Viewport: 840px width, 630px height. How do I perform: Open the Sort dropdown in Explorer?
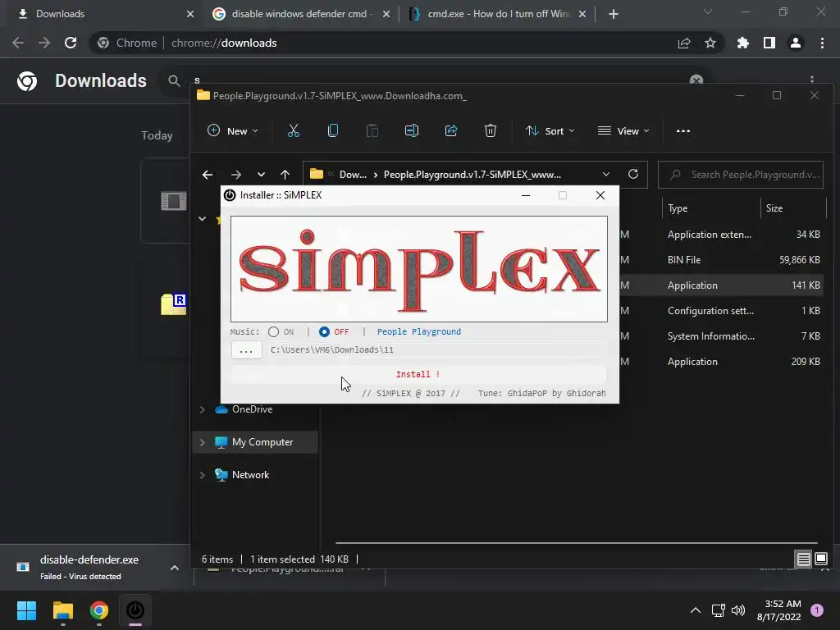[x=550, y=130]
